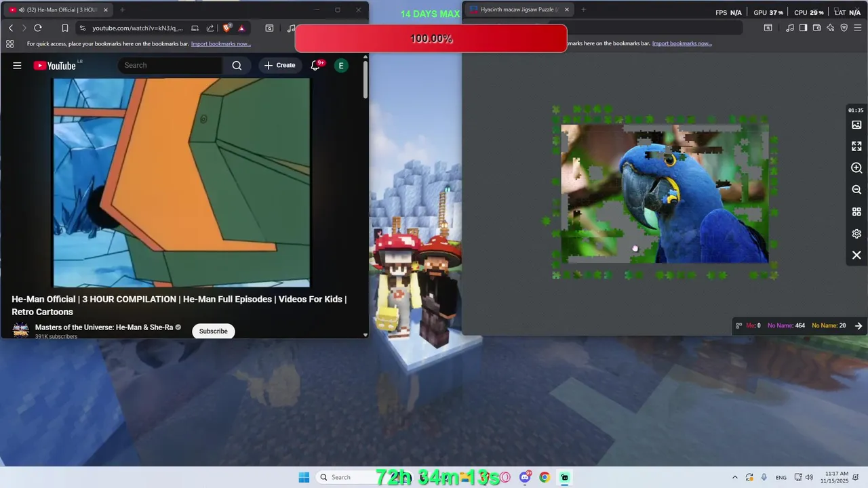This screenshot has width=868, height=488.
Task: Open Google Chrome from the taskbar
Action: tap(545, 477)
